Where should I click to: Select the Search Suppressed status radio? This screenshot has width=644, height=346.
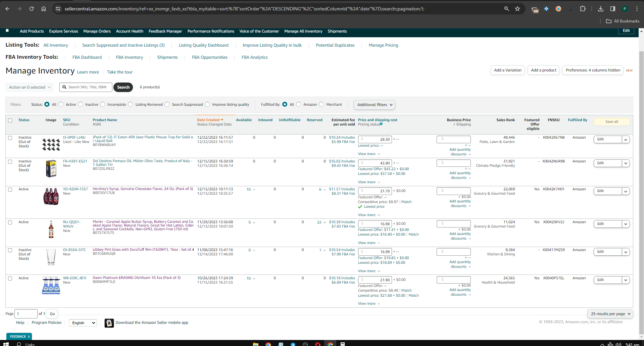coord(167,104)
